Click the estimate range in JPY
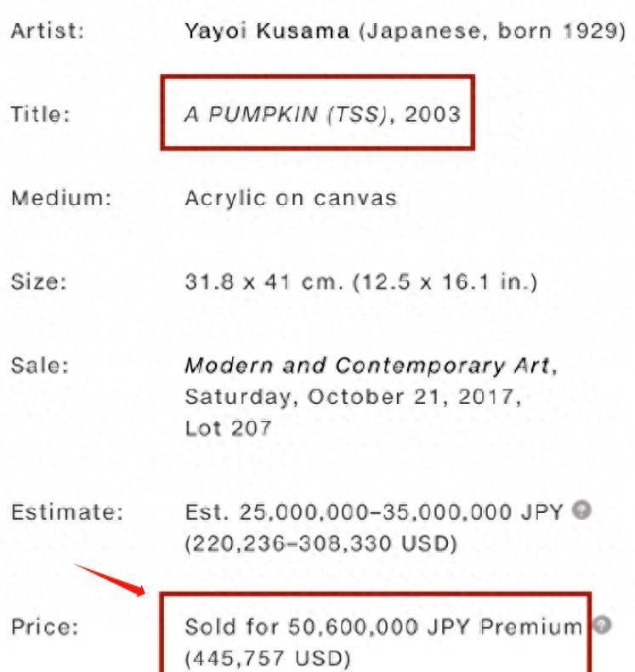Viewport: 635px width, 672px height. point(374,512)
